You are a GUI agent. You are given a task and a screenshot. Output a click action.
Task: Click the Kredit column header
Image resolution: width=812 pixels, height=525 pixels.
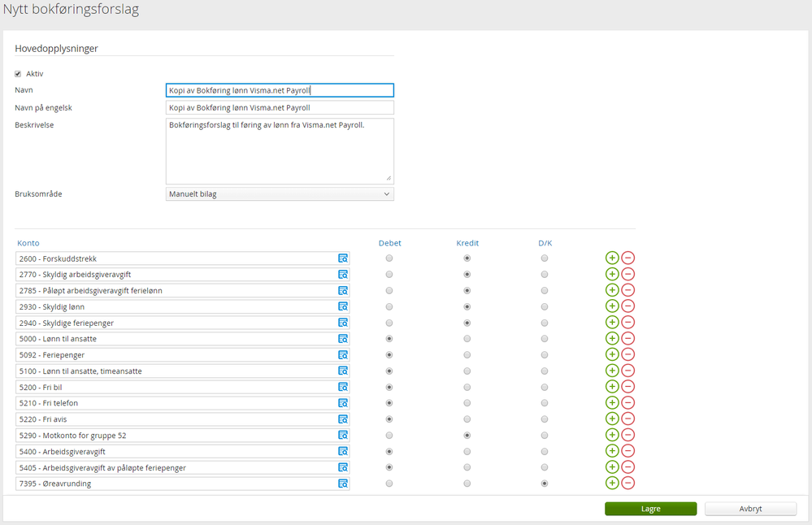pyautogui.click(x=467, y=243)
